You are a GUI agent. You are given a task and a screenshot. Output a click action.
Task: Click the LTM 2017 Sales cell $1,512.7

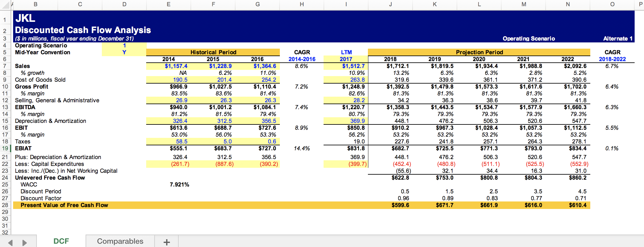click(346, 66)
